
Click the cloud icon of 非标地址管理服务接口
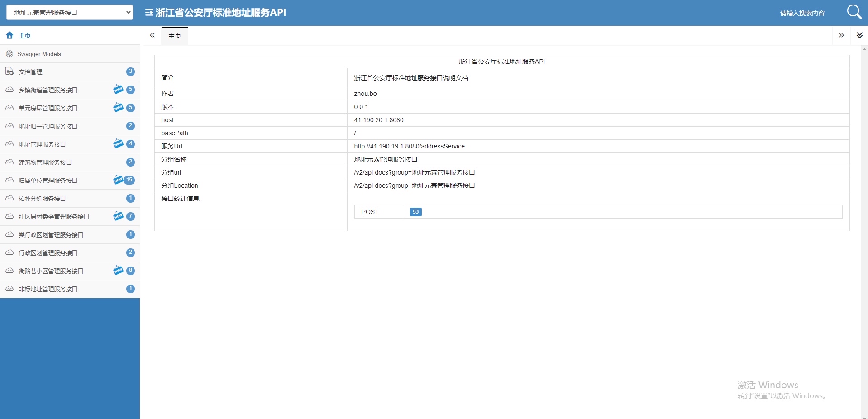click(x=10, y=289)
